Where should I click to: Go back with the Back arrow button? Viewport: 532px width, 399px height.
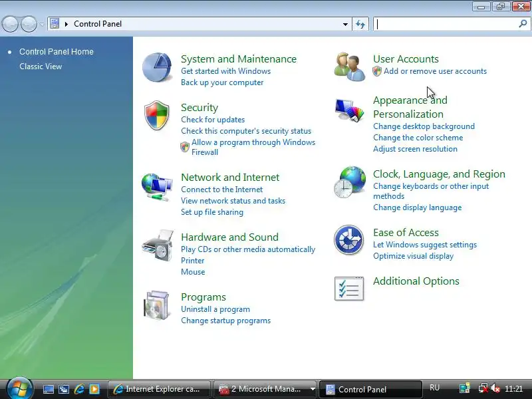tap(10, 24)
